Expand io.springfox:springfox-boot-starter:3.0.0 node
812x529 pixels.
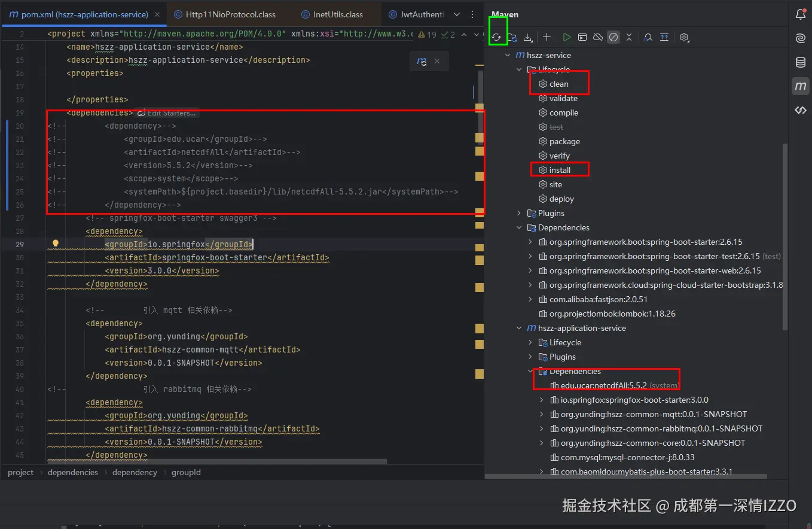(x=542, y=400)
